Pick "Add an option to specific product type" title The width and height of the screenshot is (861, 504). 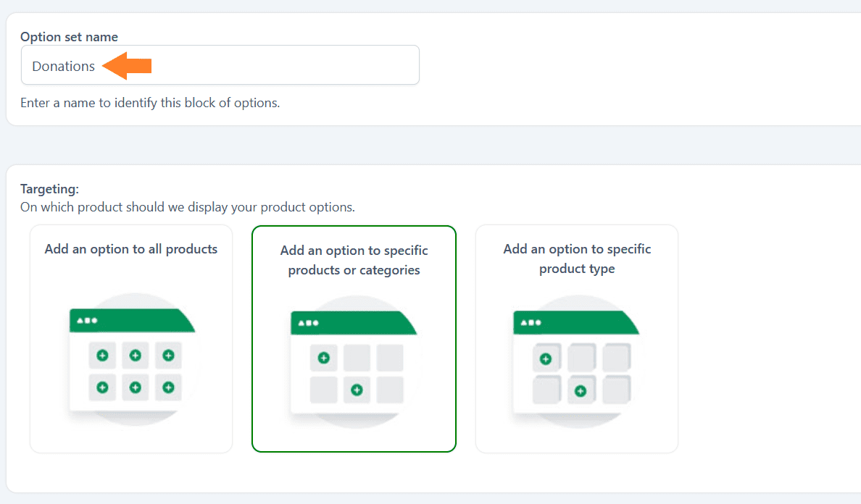coord(577,259)
